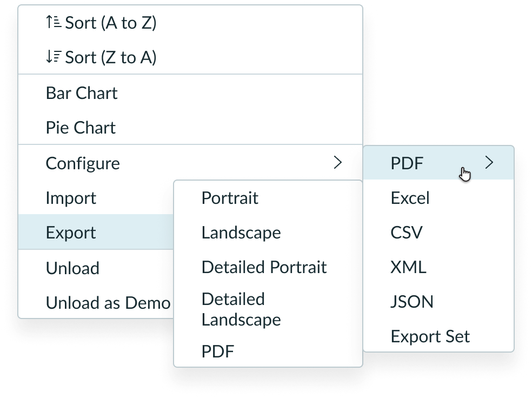Click the descending sort icon
Screen dimensions: 532x398
[x=52, y=57]
